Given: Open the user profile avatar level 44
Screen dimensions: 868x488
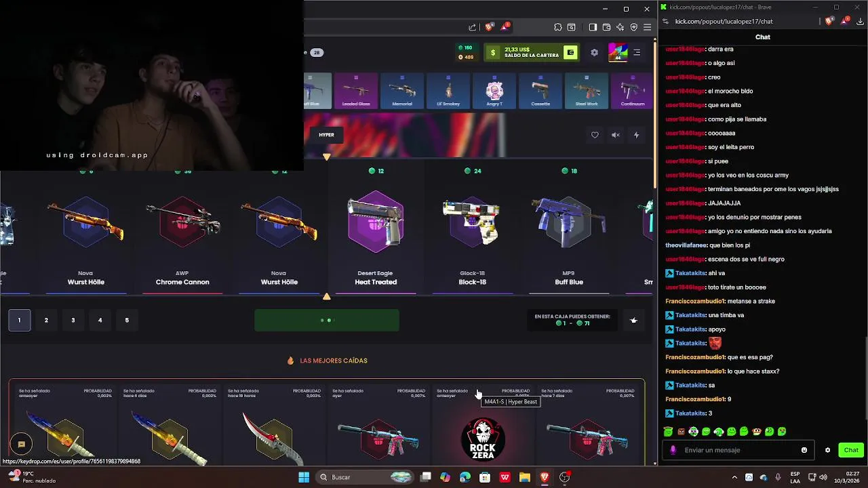Looking at the screenshot, I should click(618, 52).
